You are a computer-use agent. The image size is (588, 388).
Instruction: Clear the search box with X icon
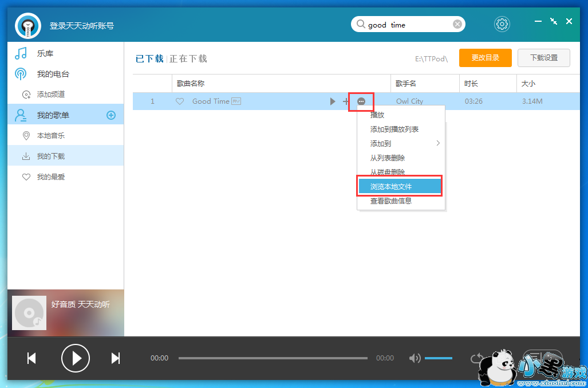click(457, 25)
